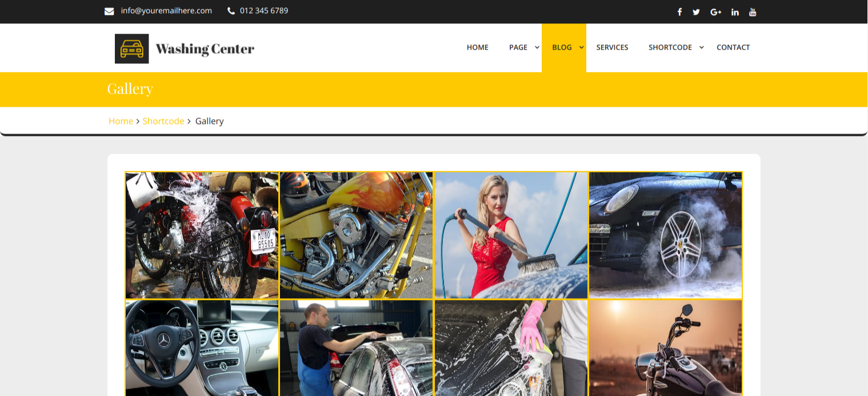Click the phone handset icon

coord(231,11)
